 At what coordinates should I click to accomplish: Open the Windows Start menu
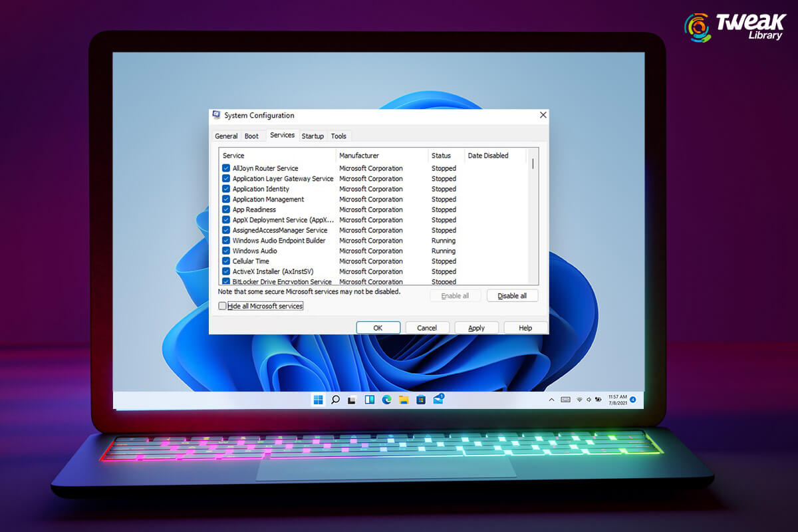[x=318, y=400]
